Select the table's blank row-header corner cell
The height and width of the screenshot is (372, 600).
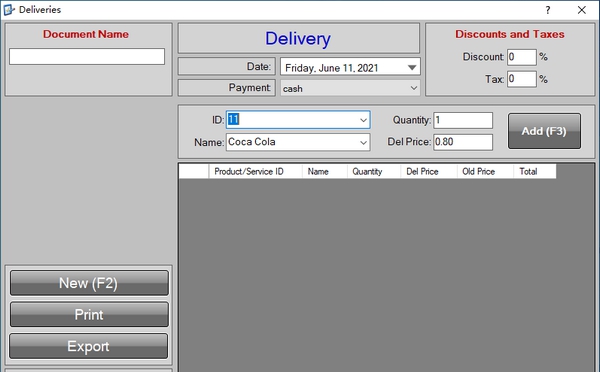tap(194, 171)
